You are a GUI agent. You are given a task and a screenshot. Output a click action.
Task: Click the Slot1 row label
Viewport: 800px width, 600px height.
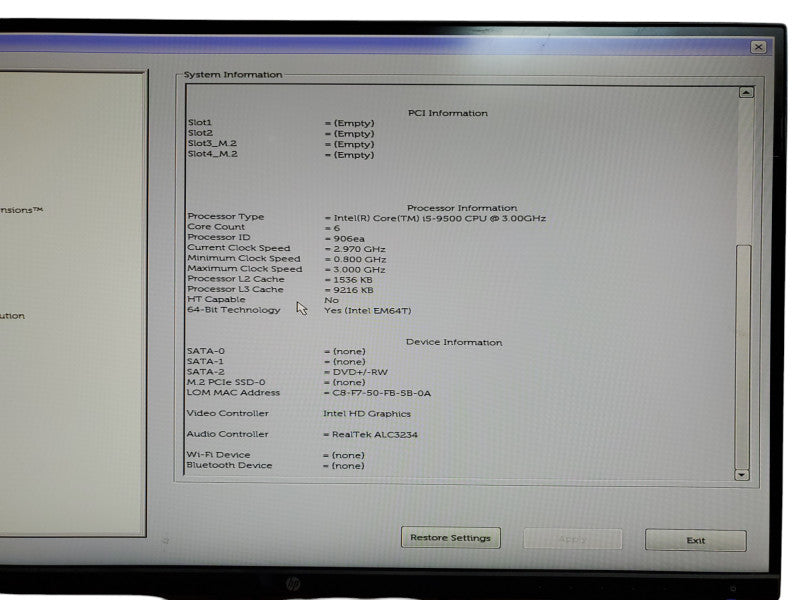[199, 122]
